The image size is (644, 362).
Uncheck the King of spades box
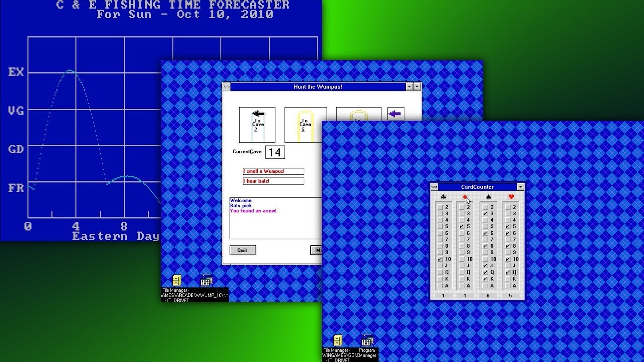point(485,279)
